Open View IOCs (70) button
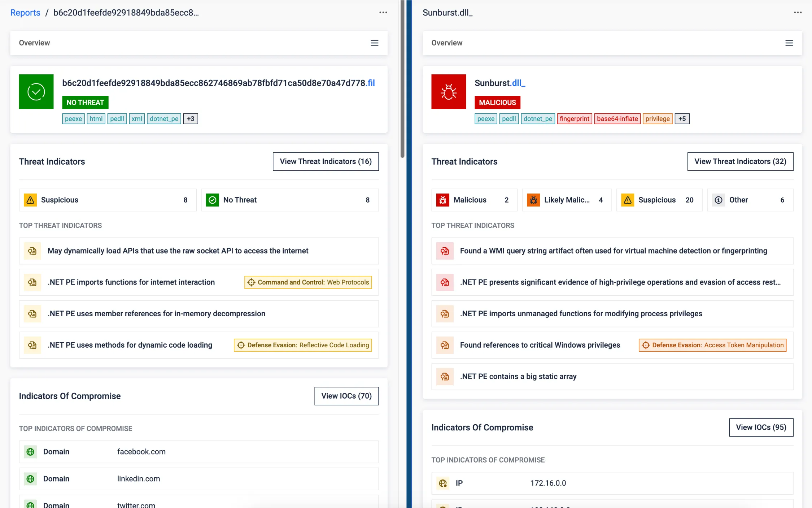This screenshot has width=812, height=508. [346, 396]
